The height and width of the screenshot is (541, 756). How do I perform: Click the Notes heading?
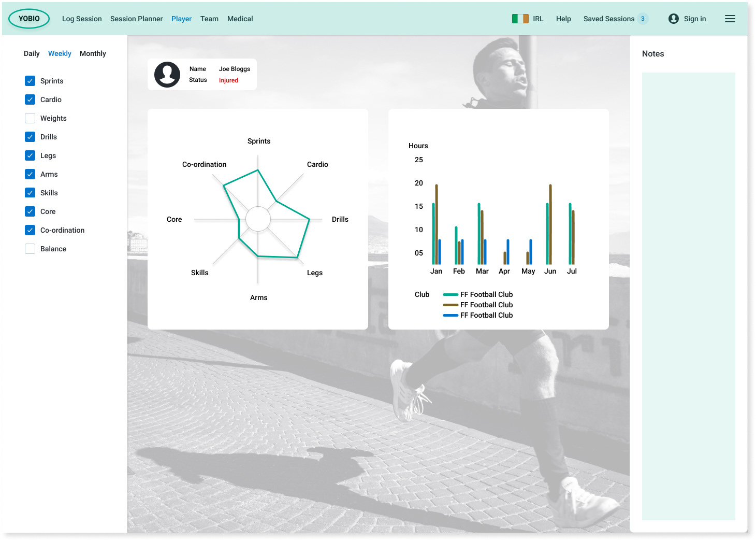(653, 54)
